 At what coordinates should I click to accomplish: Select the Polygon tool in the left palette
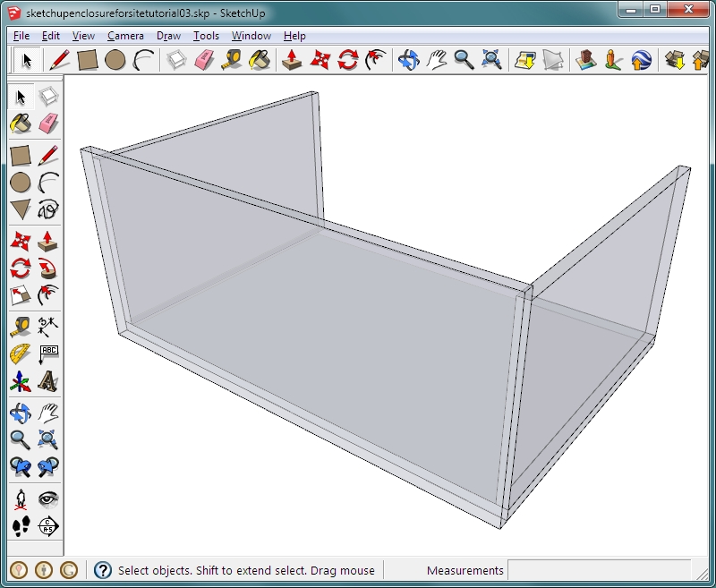coord(21,209)
